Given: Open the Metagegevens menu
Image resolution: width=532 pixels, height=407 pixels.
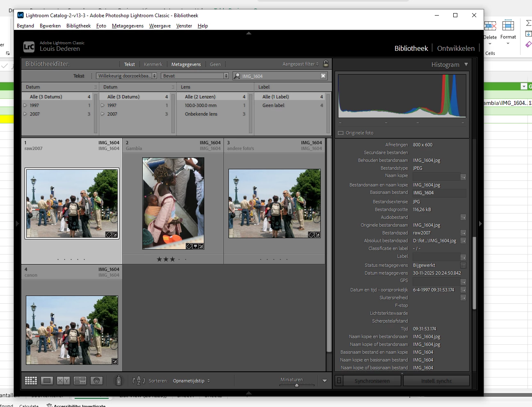Looking at the screenshot, I should point(128,26).
